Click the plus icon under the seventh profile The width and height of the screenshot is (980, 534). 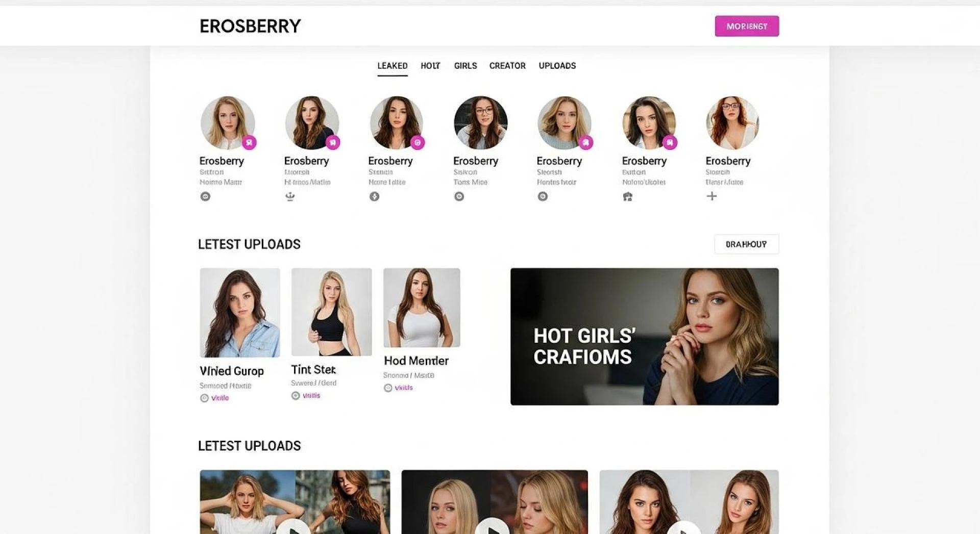712,196
